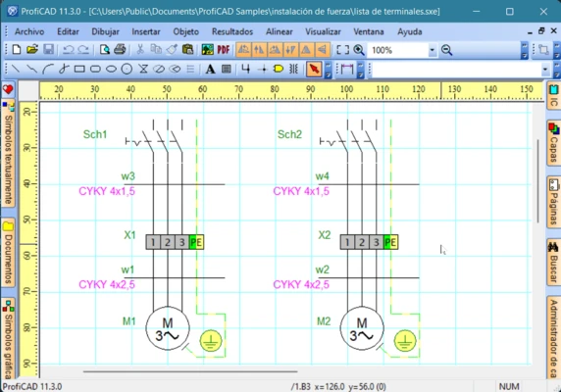
Task: Show the Buscar side panel
Action: point(553,262)
